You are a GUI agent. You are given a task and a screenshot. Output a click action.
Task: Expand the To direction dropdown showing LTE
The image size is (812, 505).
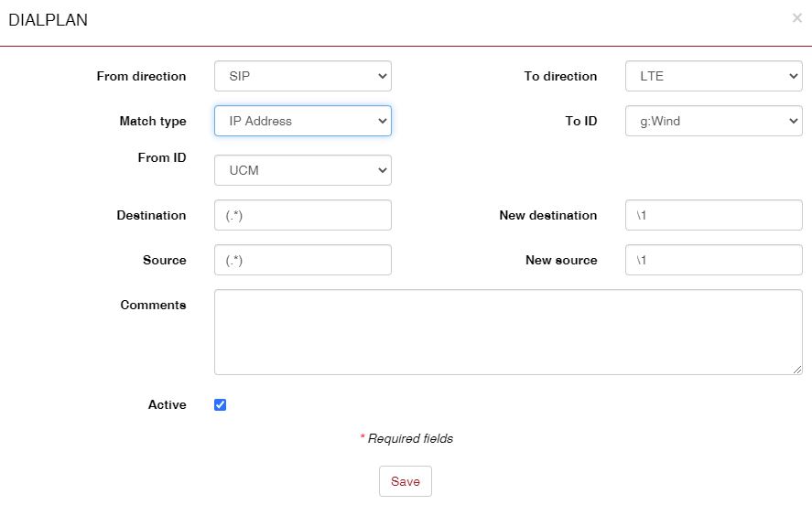(x=713, y=77)
